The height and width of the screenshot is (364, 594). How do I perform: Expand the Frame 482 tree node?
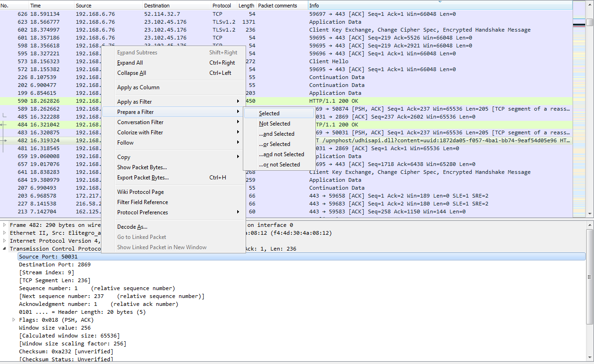[x=5, y=225]
